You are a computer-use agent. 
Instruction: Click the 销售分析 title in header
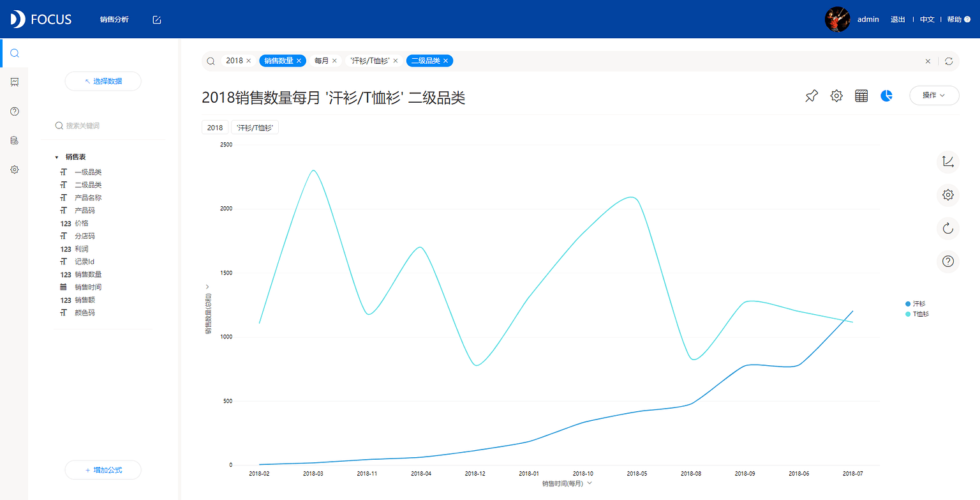(114, 20)
